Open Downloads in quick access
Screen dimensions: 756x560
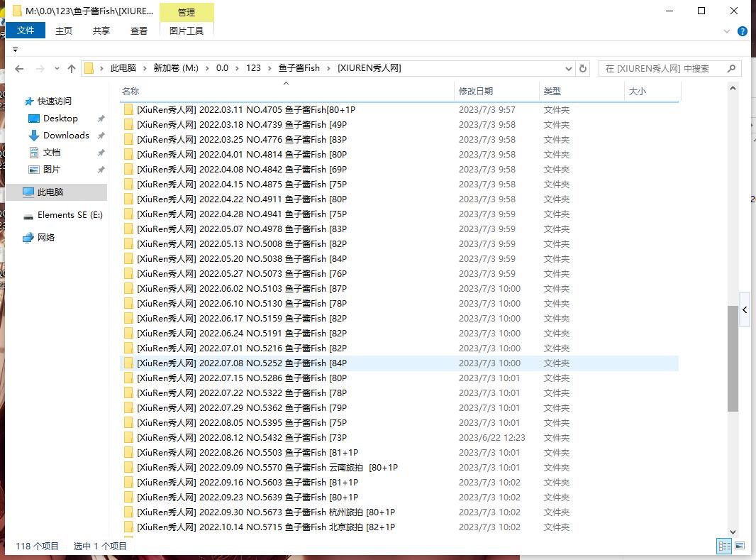tap(66, 136)
